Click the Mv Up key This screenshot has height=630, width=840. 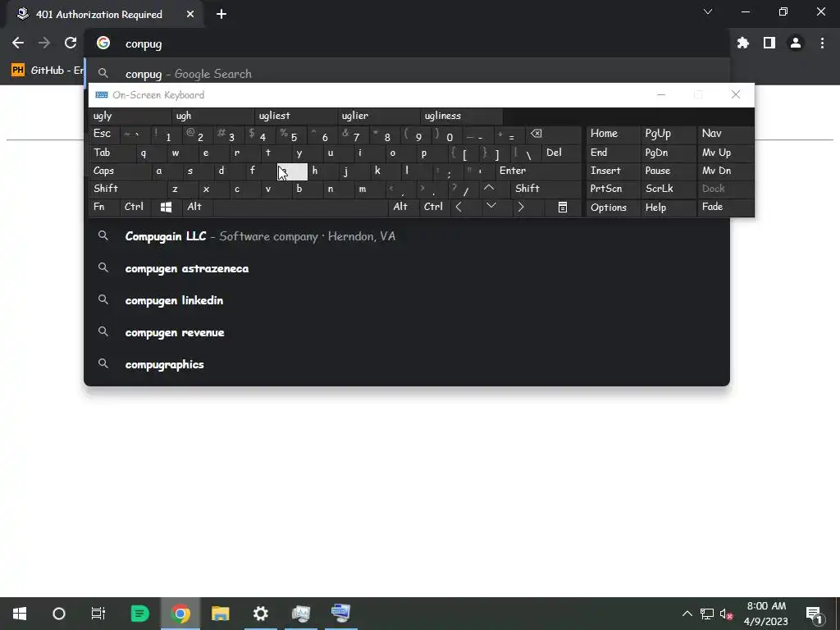pos(725,153)
